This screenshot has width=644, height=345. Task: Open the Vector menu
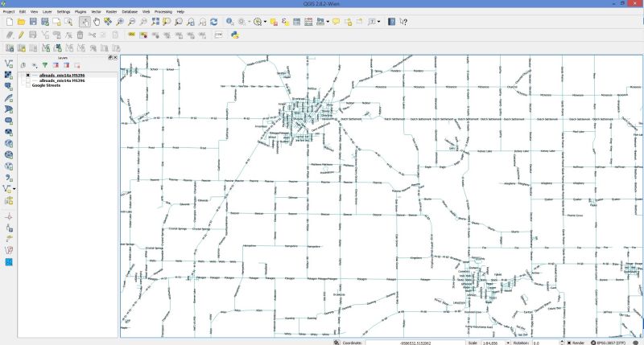point(96,12)
